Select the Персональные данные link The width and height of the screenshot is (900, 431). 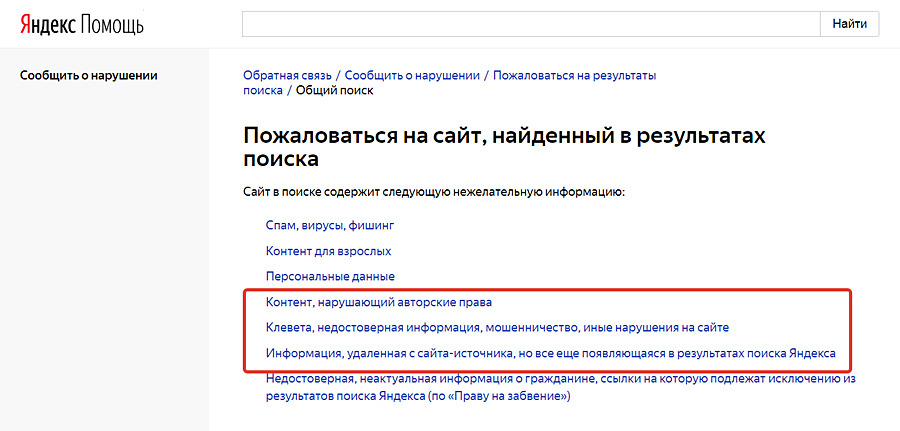coord(330,276)
